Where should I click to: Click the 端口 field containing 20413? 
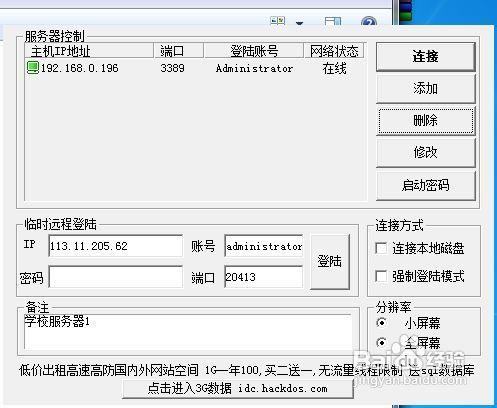[x=264, y=277]
